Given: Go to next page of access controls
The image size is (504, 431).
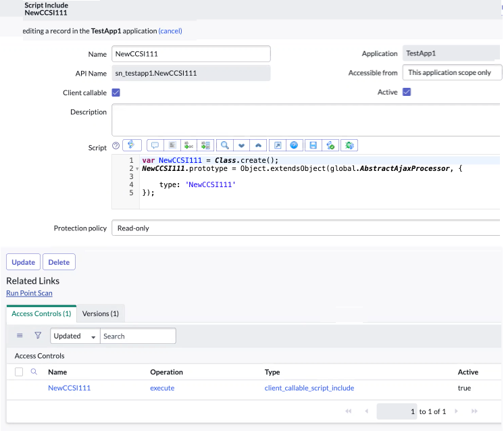Looking at the screenshot, I should [456, 411].
